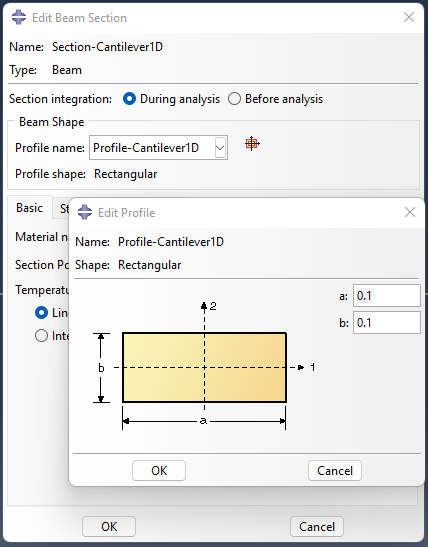Click the Profile-Cantilever1D combo box text

click(x=146, y=148)
